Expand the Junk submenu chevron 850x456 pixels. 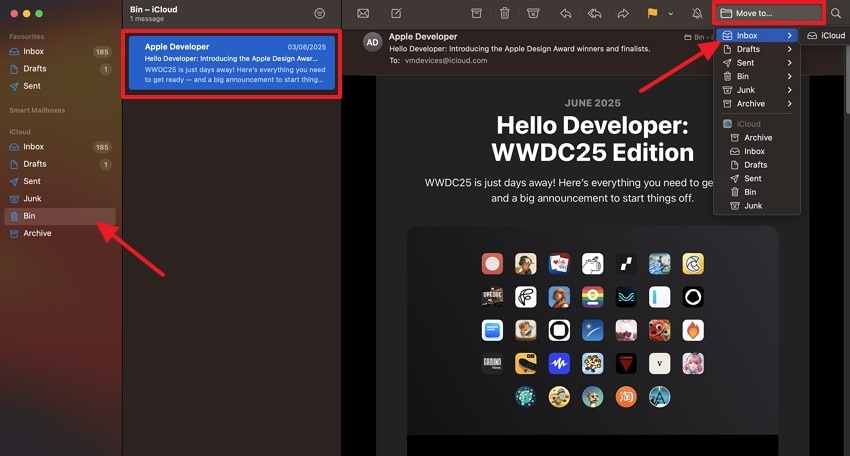click(x=789, y=90)
